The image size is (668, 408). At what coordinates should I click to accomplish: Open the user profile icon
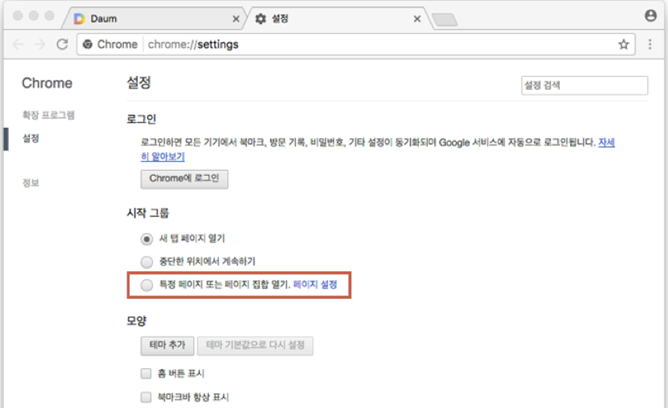point(651,16)
